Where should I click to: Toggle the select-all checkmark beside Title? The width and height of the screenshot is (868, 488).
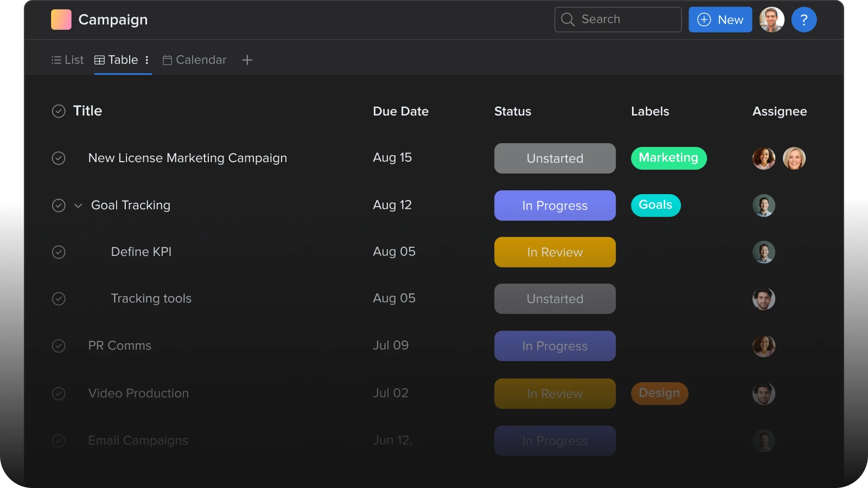[x=59, y=111]
